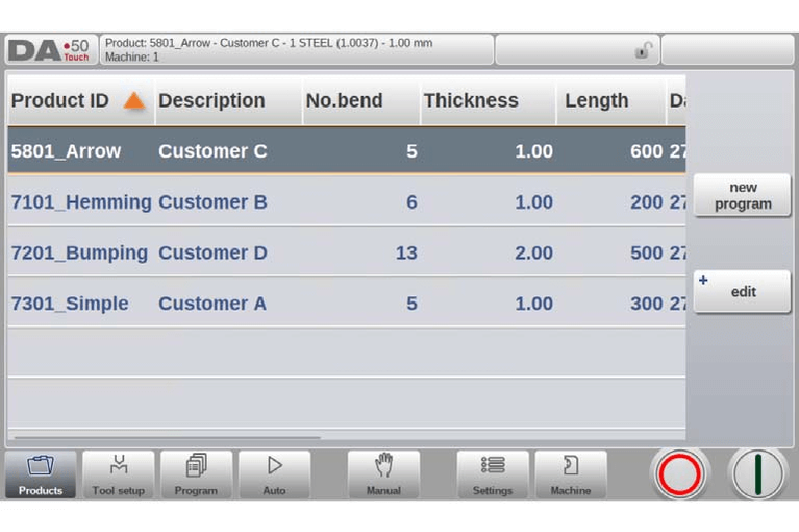
Task: Select the Manual hand icon
Action: (384, 473)
